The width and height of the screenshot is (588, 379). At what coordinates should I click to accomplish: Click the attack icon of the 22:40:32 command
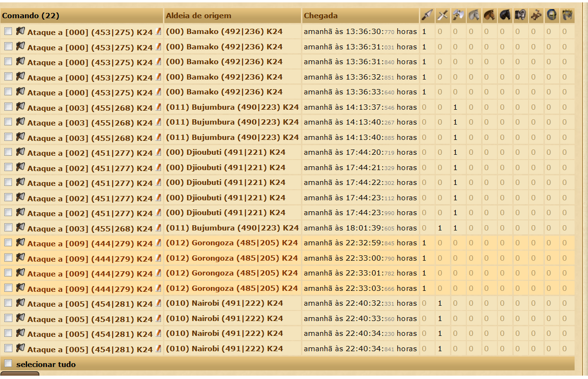pos(20,303)
